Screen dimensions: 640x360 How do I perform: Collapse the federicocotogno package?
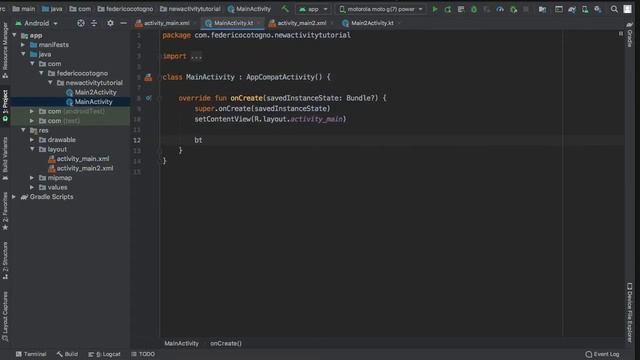(x=42, y=73)
